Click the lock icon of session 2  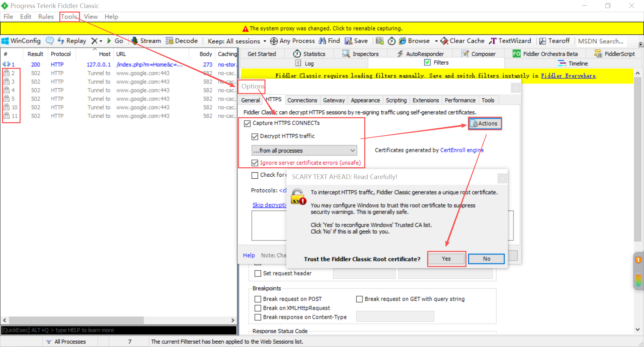point(6,73)
